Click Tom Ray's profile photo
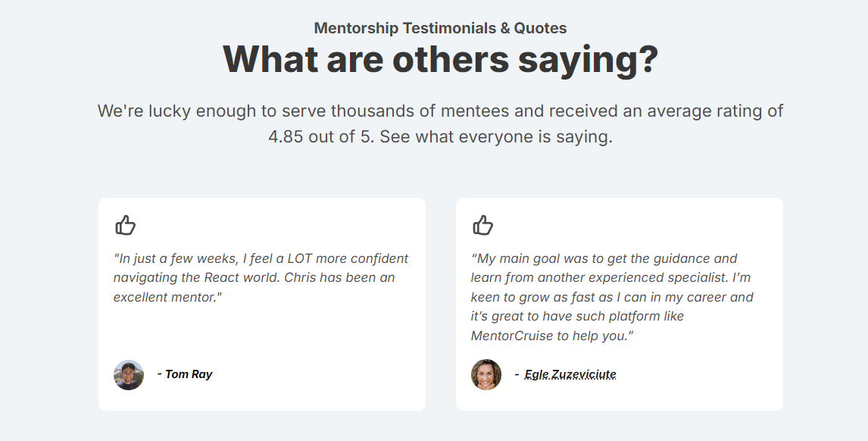 [129, 374]
